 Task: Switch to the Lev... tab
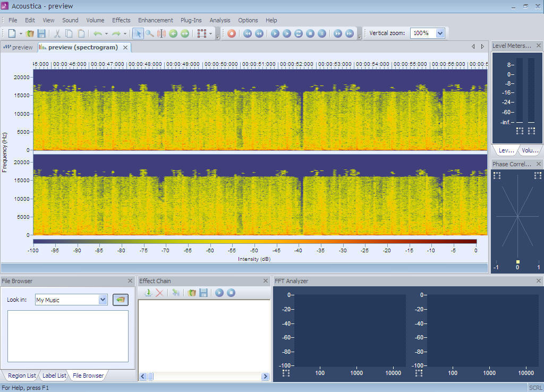click(506, 150)
